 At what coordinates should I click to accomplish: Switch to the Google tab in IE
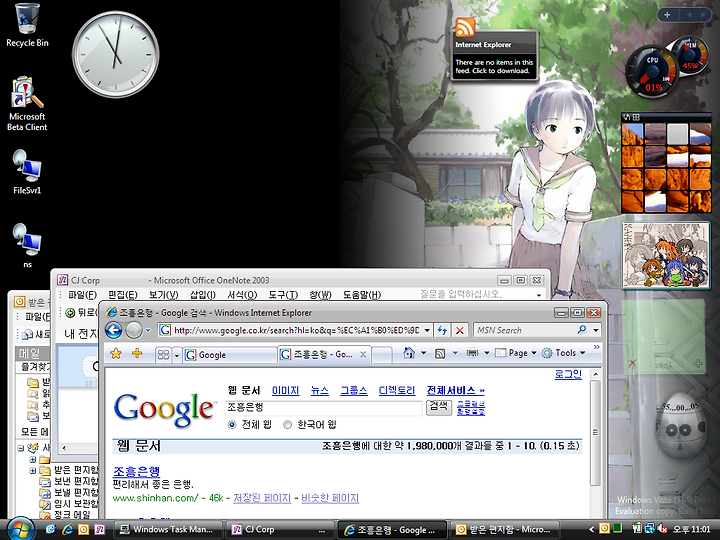tap(229, 354)
